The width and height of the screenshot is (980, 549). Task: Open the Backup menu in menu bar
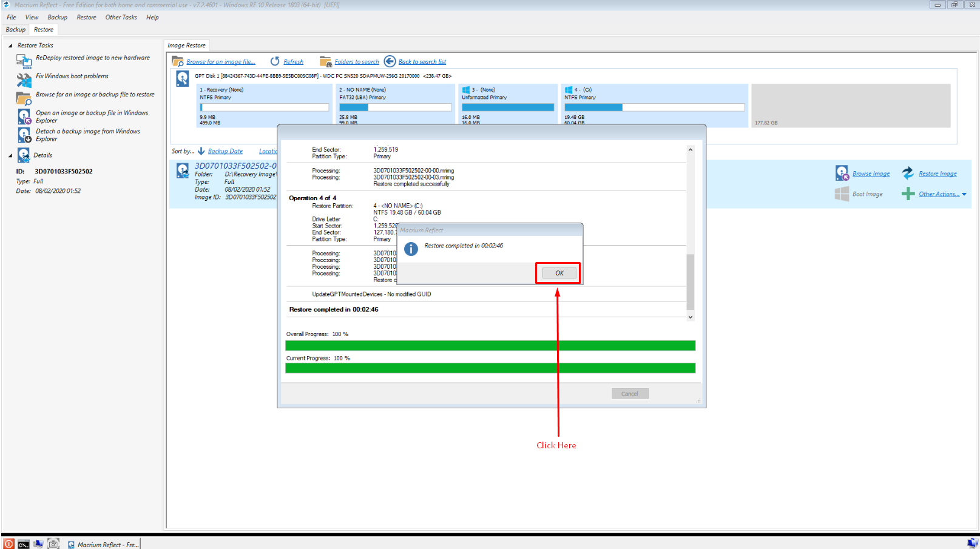click(x=58, y=17)
